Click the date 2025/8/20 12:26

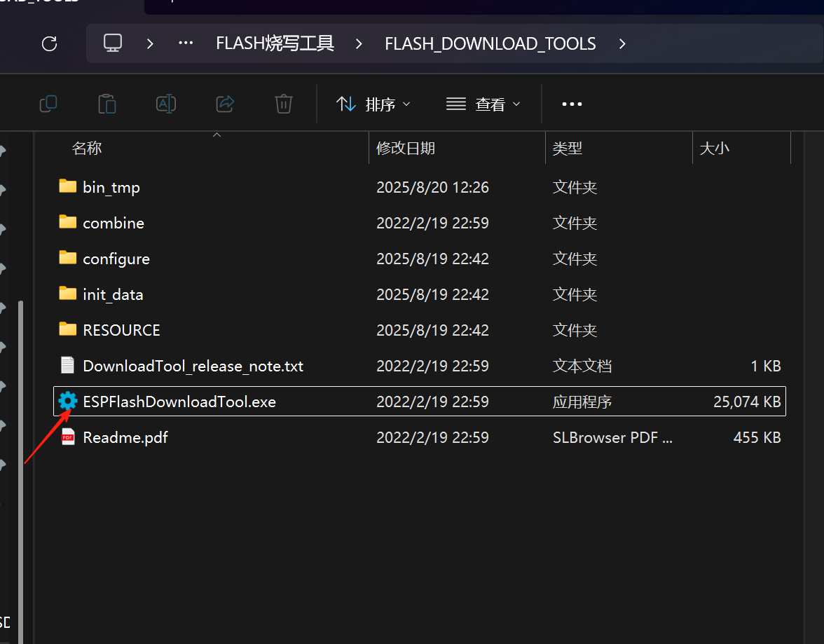(432, 187)
